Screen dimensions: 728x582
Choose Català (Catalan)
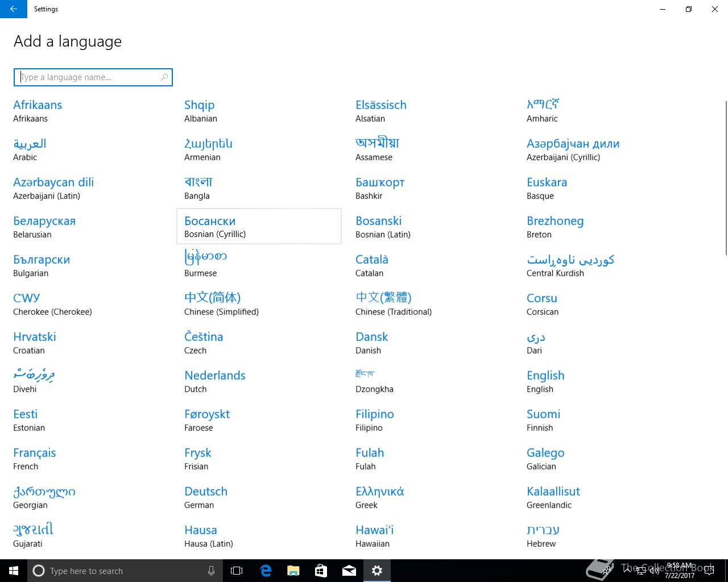(430, 265)
